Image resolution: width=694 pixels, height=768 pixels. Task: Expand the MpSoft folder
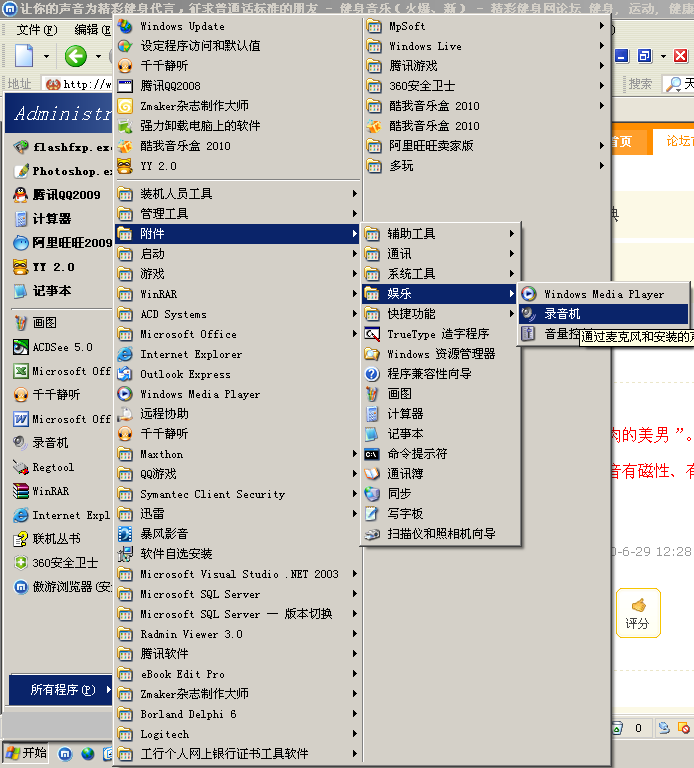coord(486,26)
